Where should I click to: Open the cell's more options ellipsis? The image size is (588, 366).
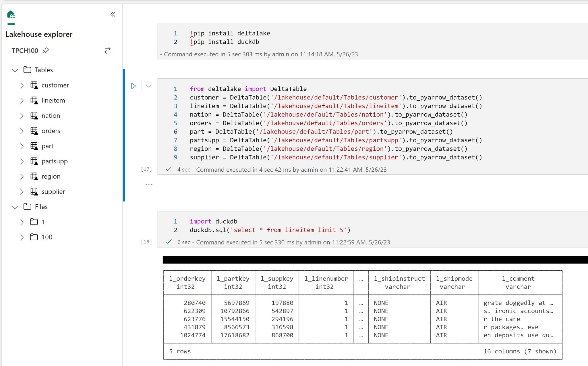tap(149, 184)
